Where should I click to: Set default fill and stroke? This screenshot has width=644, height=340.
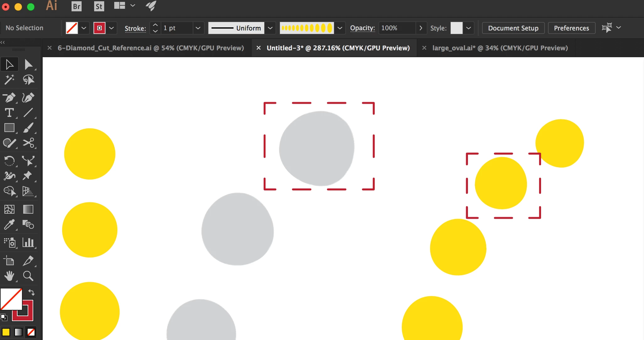4,317
